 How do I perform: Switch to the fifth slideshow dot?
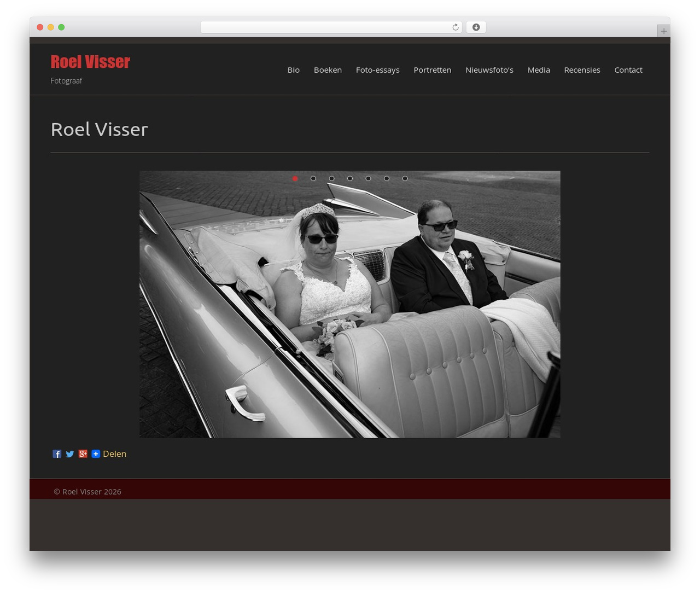point(369,178)
